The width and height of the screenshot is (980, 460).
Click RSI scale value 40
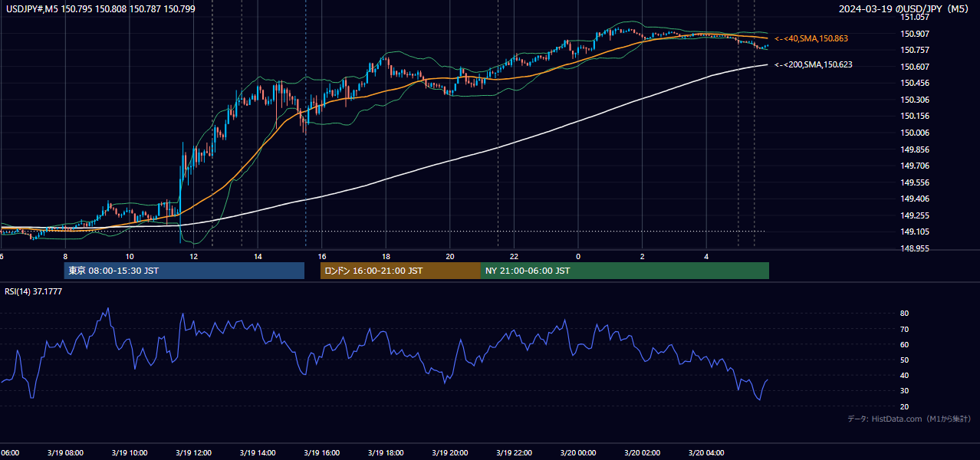point(904,376)
